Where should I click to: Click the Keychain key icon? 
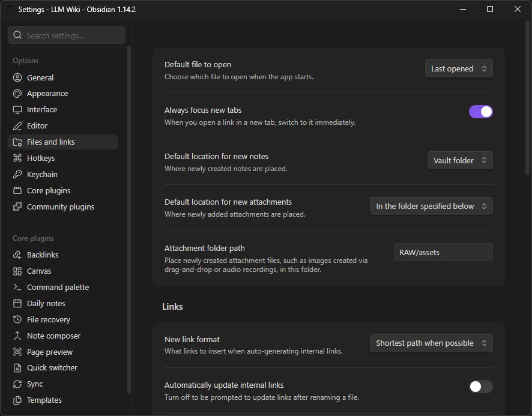[17, 175]
